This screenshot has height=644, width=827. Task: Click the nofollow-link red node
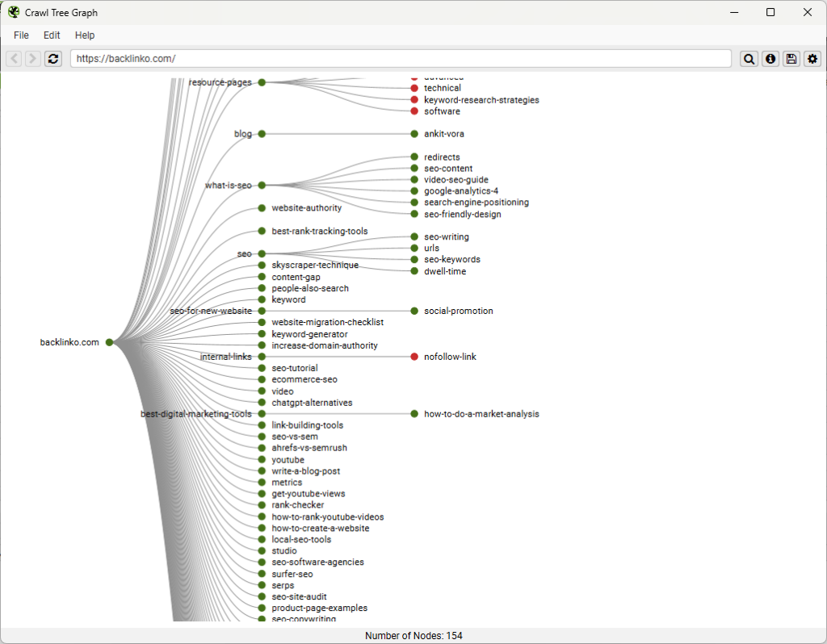pos(413,356)
